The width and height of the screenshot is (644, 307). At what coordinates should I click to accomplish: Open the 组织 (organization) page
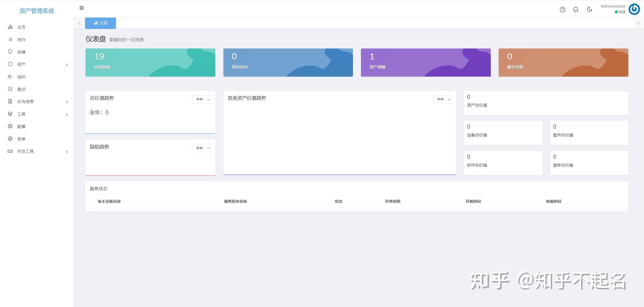click(21, 77)
